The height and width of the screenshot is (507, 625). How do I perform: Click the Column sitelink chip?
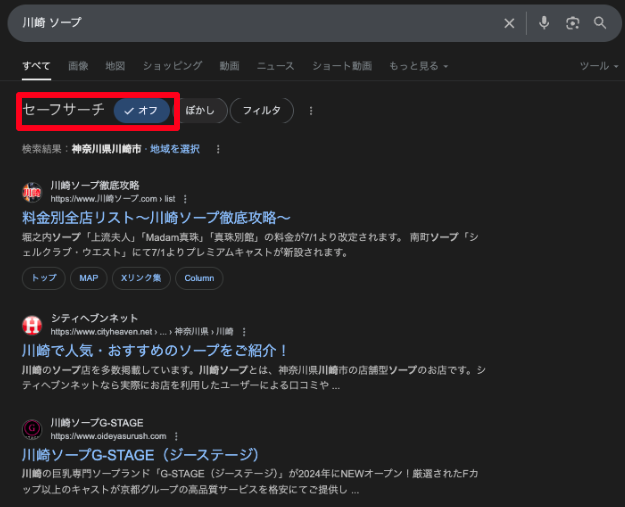point(199,278)
